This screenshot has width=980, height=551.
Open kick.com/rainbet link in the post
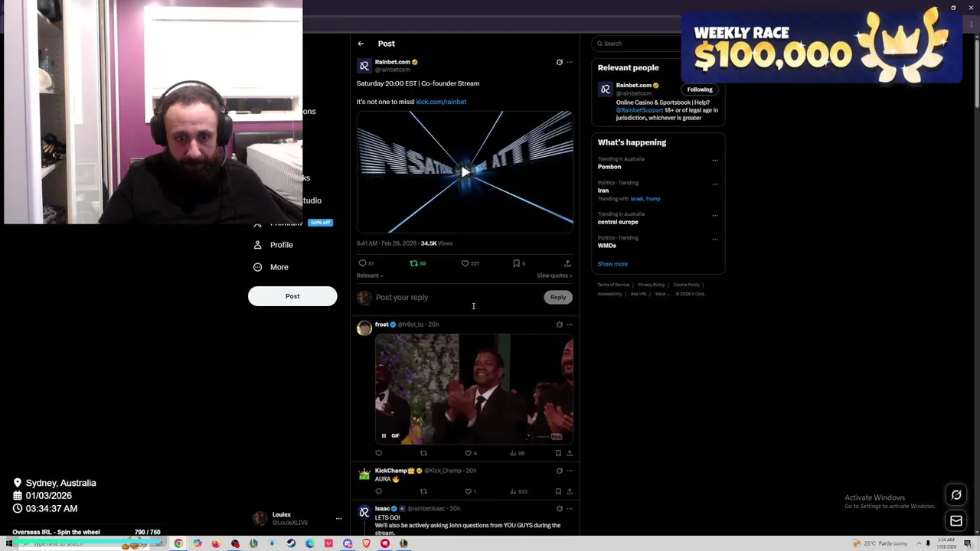441,102
